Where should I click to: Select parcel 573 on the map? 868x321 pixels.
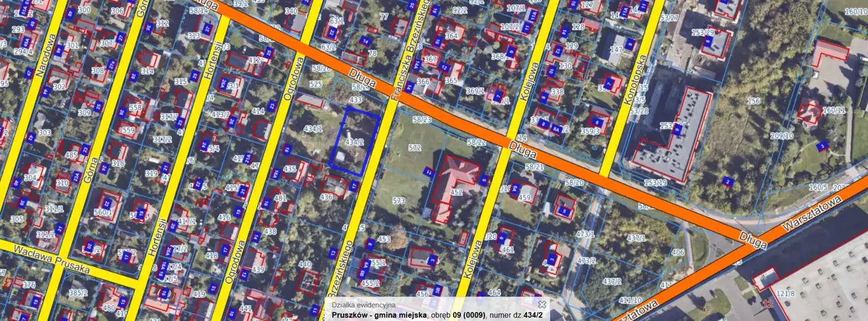(399, 200)
